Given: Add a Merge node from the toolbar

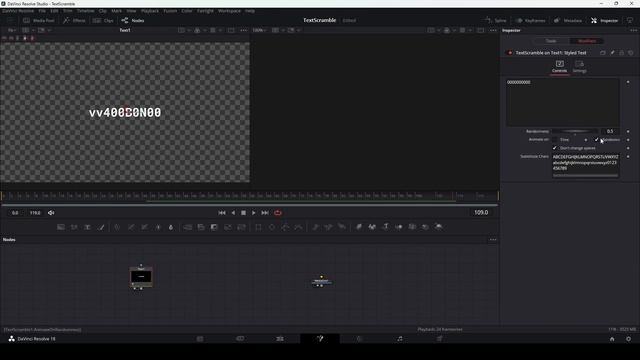Looking at the screenshot, I should 188,227.
